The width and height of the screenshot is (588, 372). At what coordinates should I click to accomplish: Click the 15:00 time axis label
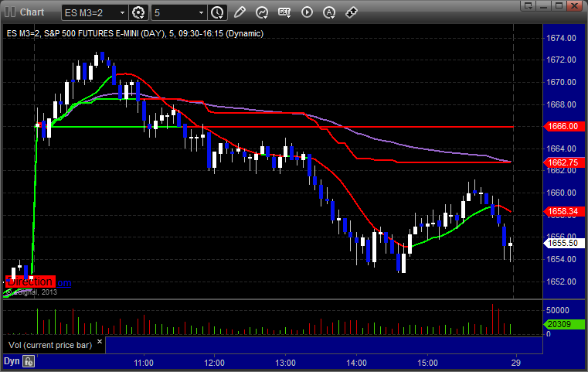click(427, 363)
